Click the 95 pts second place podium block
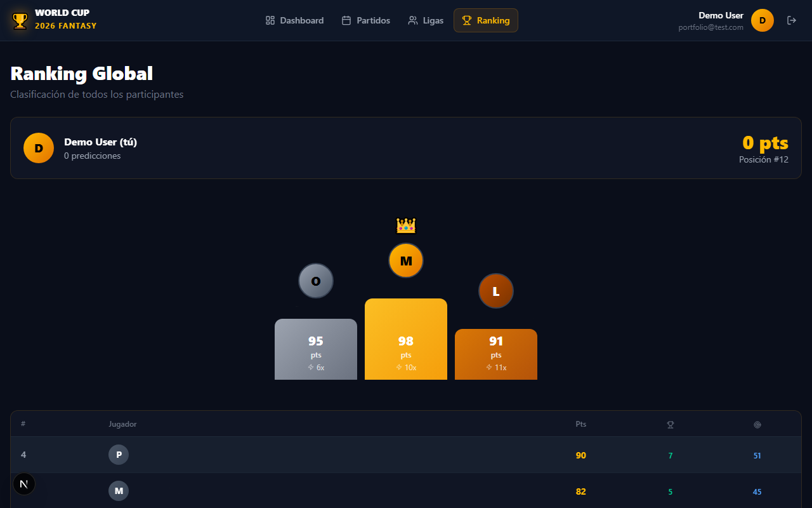This screenshot has width=812, height=508. click(x=316, y=349)
